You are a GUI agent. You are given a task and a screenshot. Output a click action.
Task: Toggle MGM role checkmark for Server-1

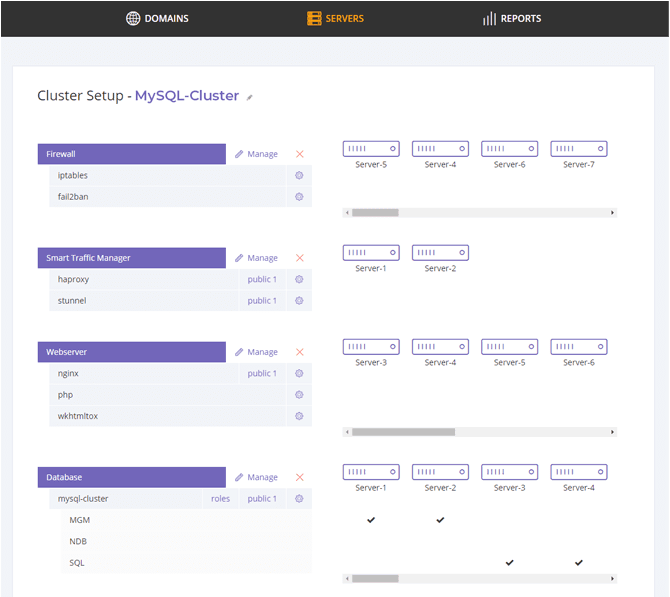pos(371,520)
